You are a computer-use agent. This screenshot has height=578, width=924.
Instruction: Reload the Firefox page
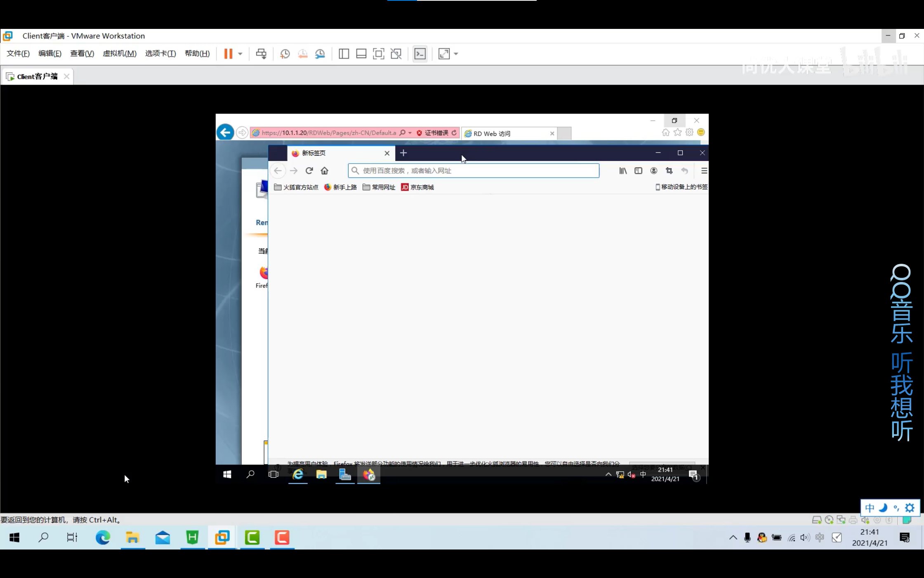click(x=309, y=171)
